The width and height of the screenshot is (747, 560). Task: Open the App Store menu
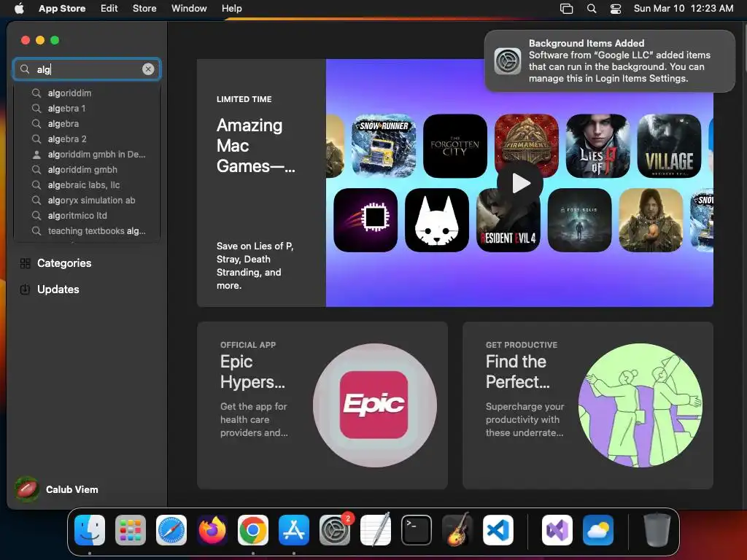click(62, 9)
